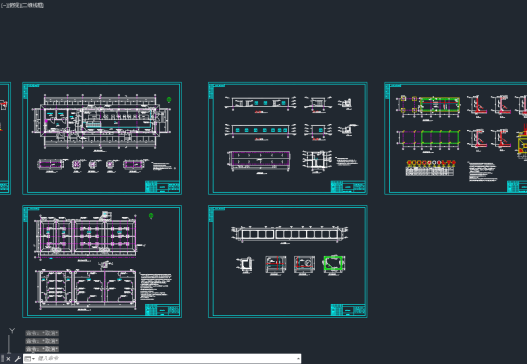The height and width of the screenshot is (364, 527).
Task: Grab the command line grip handle
Action: point(3,359)
